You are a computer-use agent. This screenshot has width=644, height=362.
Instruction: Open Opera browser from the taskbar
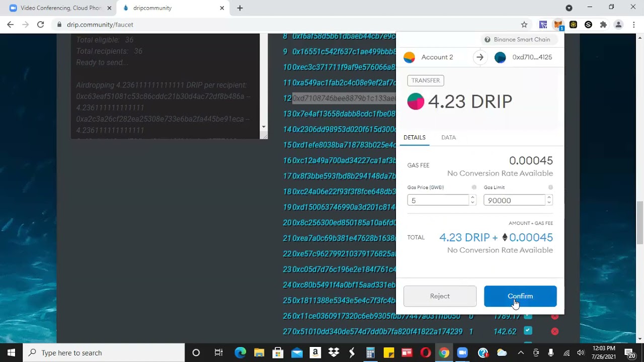[426, 353]
